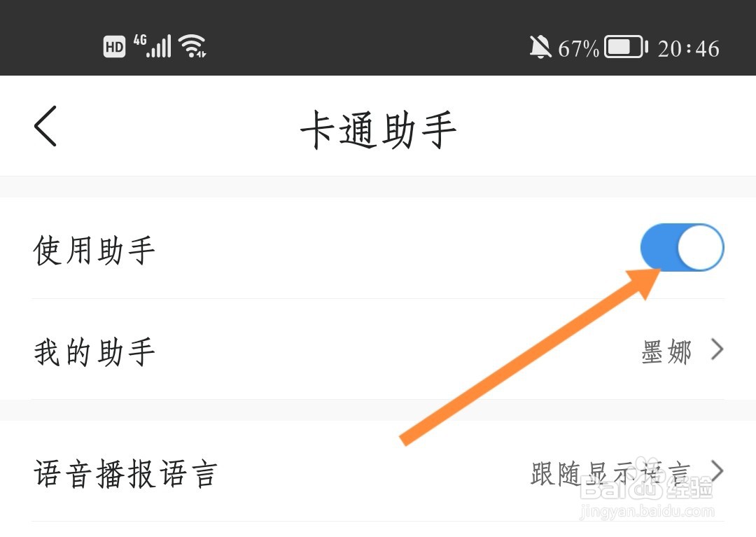Click the 4G signal strength icon
This screenshot has height=537, width=756.
click(x=153, y=46)
